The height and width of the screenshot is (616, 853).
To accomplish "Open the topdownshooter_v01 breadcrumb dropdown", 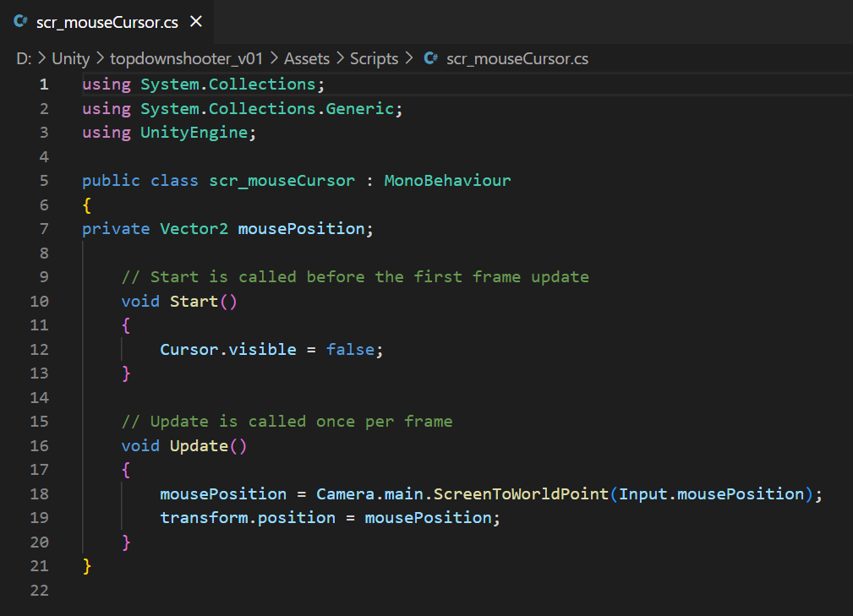I will click(186, 58).
